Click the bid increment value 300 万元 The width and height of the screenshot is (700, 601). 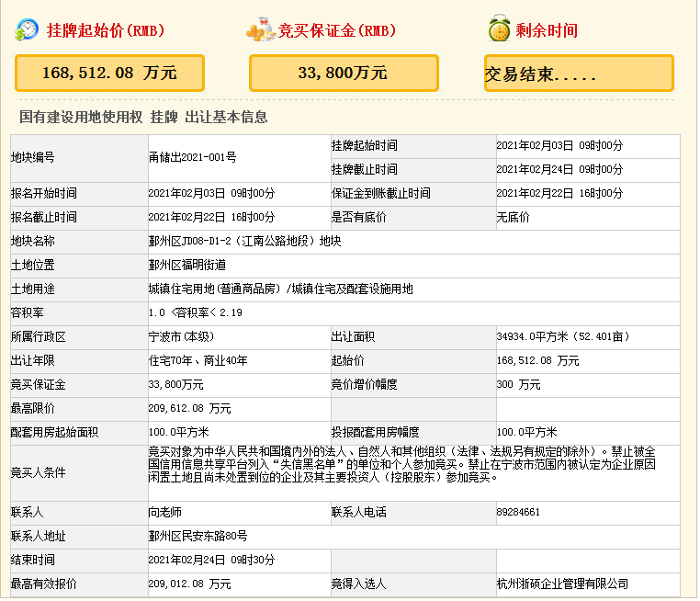[518, 384]
